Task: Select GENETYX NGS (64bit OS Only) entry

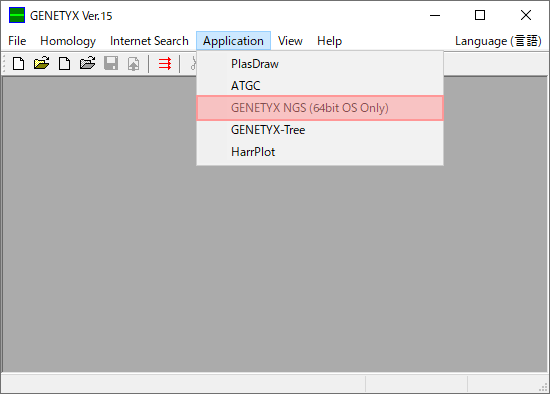Action: [x=320, y=108]
